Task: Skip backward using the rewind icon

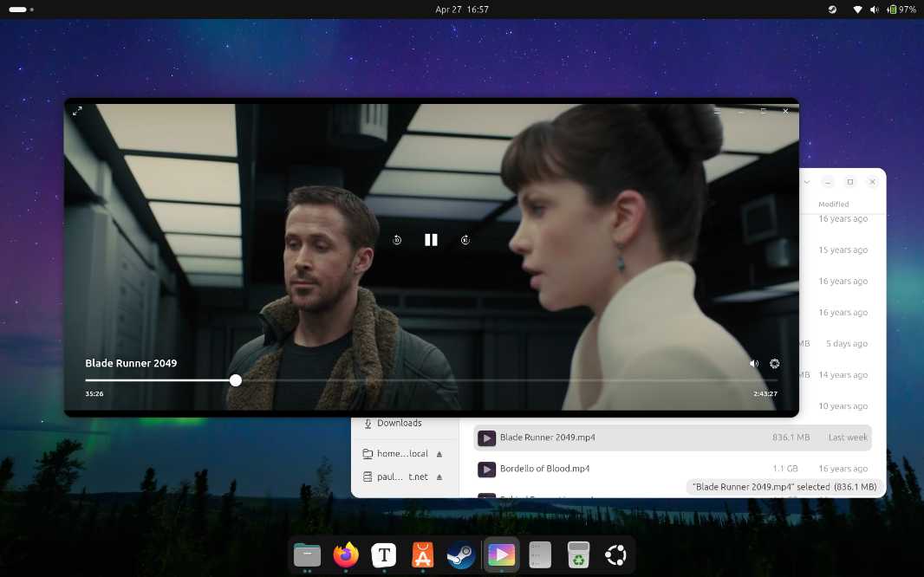Action: pos(397,240)
